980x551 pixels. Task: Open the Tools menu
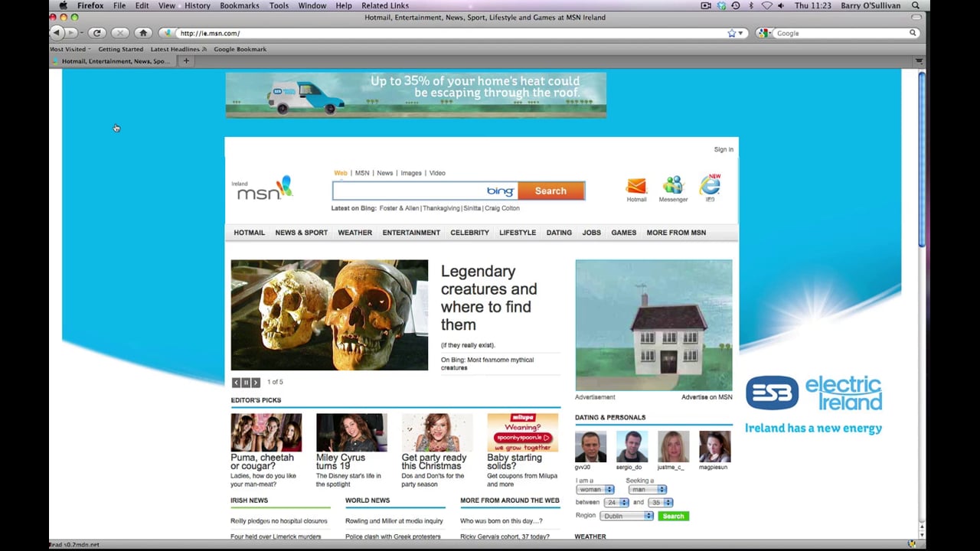coord(279,5)
